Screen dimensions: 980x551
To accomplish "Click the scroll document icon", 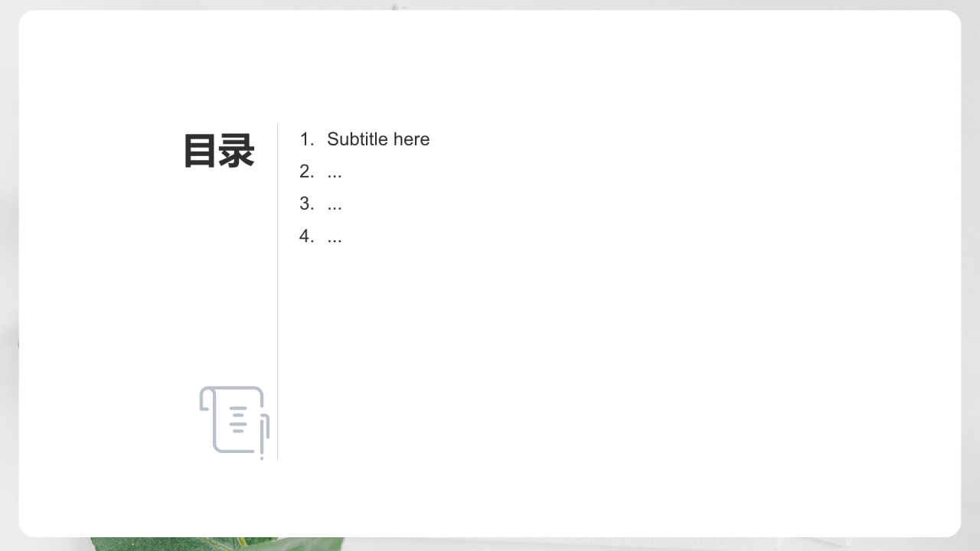I will coord(232,419).
